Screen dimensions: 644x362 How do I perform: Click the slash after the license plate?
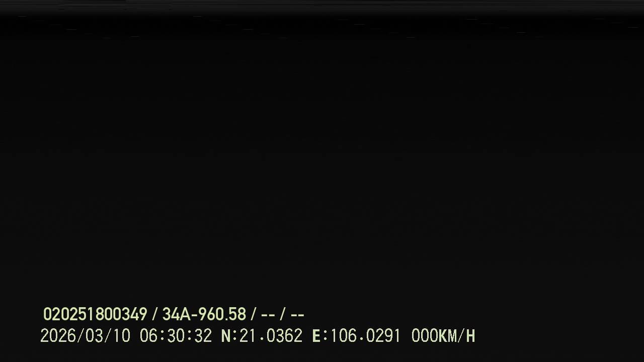click(254, 315)
